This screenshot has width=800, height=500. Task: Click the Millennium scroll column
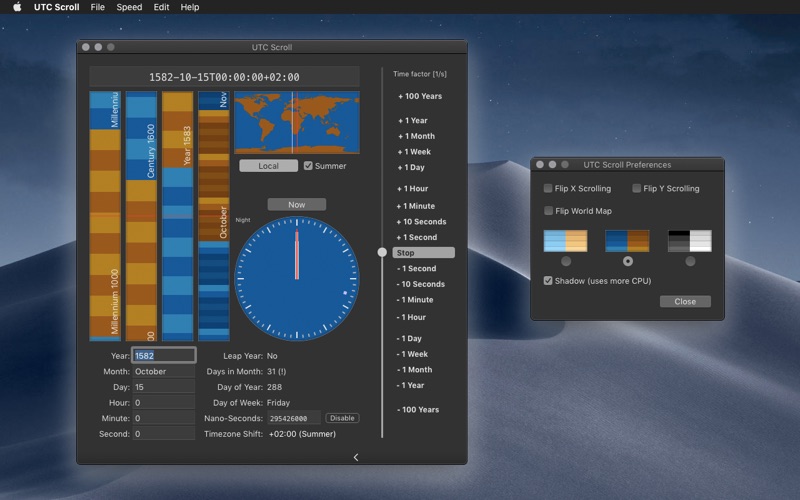105,216
